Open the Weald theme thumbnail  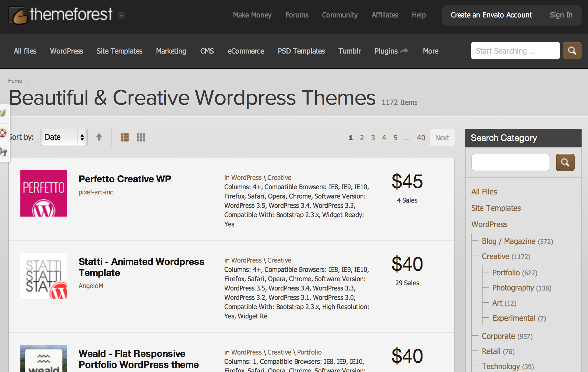(x=44, y=358)
